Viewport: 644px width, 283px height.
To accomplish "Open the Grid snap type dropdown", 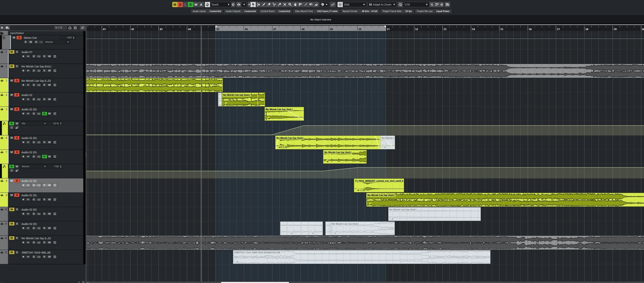I will pos(354,4).
